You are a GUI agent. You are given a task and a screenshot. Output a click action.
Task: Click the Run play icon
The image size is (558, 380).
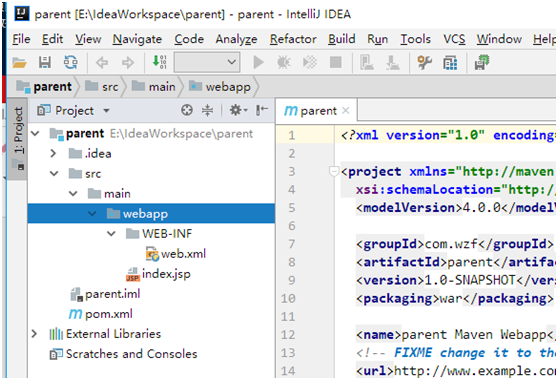258,63
